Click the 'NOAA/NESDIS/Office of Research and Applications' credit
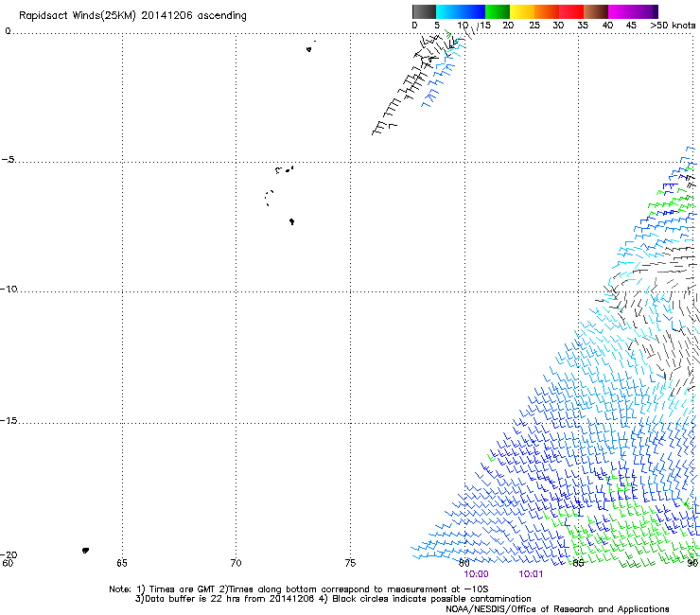Viewport: 700px width, 615px height. (557, 609)
